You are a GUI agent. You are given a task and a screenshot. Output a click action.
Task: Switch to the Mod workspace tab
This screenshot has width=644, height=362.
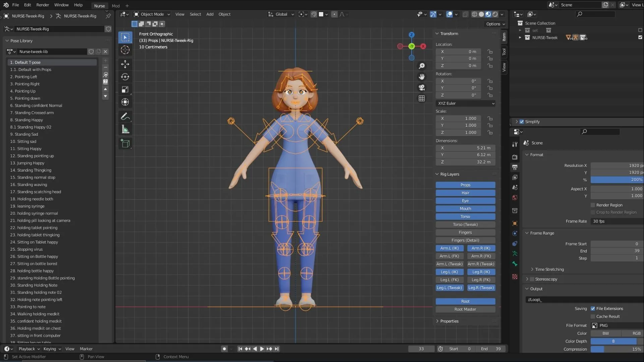coord(115,6)
